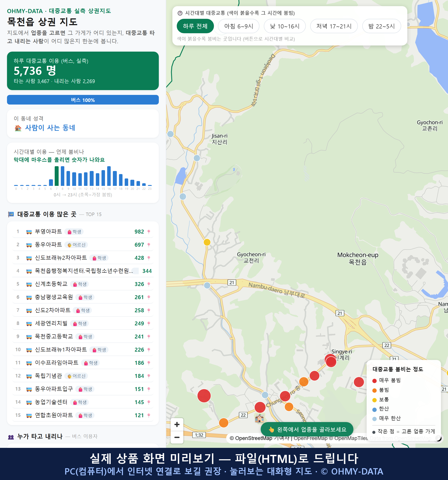Click the 매우 한산 light blue legend swatch
This screenshot has height=480, width=448.
374,419
